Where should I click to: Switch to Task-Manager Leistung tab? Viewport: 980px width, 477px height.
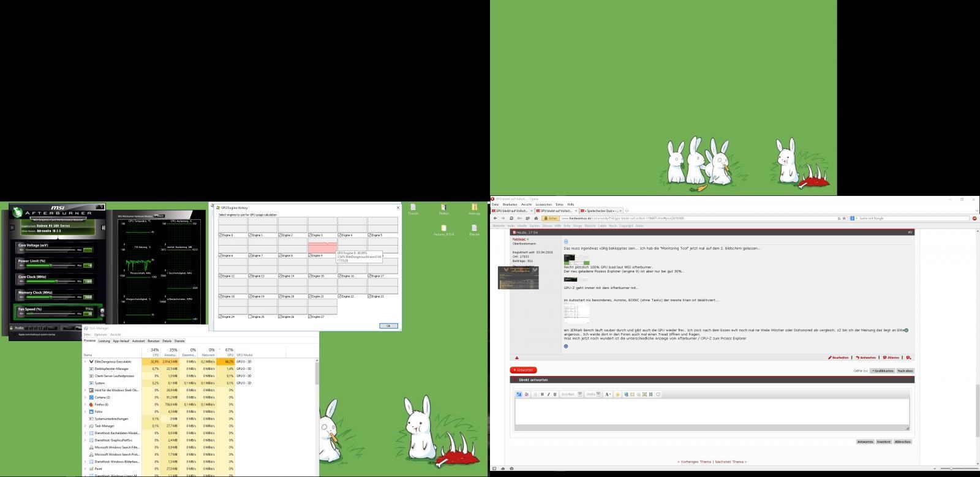pos(104,341)
